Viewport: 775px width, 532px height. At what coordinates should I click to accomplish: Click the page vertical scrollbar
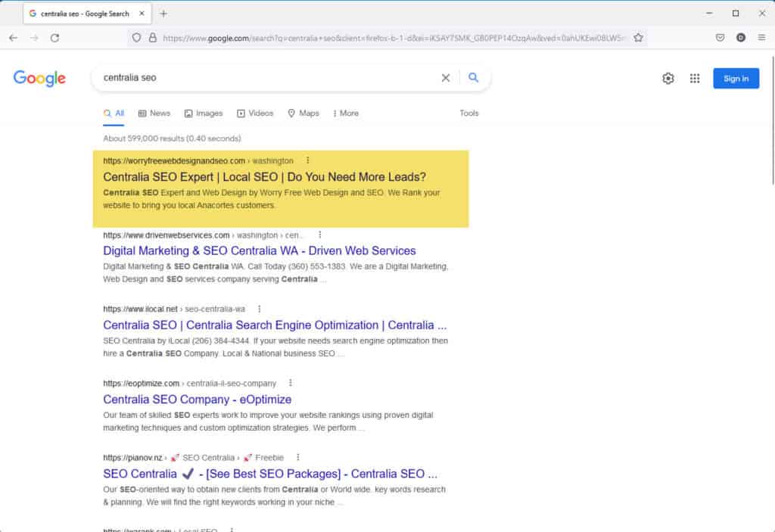(773, 120)
